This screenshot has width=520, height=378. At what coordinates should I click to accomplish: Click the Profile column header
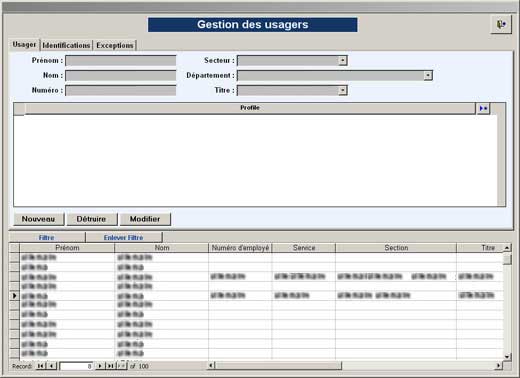tap(250, 108)
